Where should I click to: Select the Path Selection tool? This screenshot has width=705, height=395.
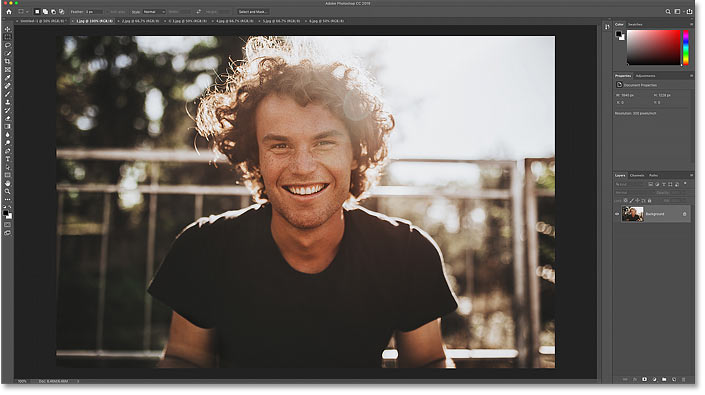pyautogui.click(x=7, y=167)
